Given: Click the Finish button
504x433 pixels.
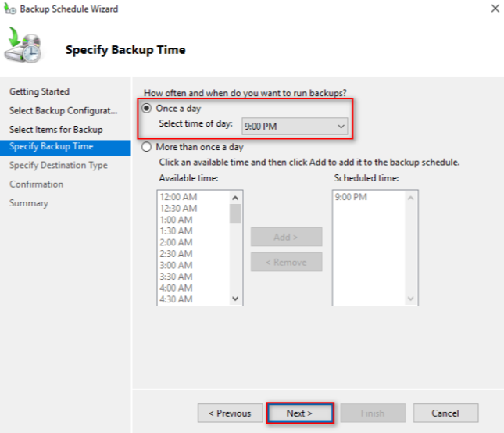Looking at the screenshot, I should [x=373, y=413].
